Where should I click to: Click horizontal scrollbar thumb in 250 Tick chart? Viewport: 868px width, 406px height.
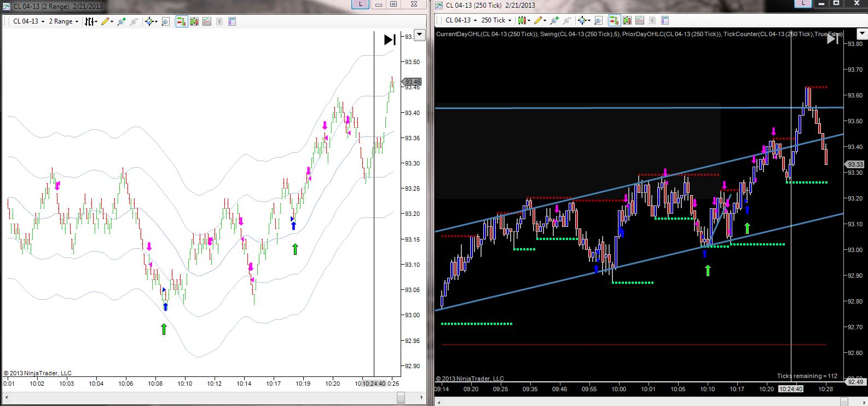pyautogui.click(x=844, y=402)
